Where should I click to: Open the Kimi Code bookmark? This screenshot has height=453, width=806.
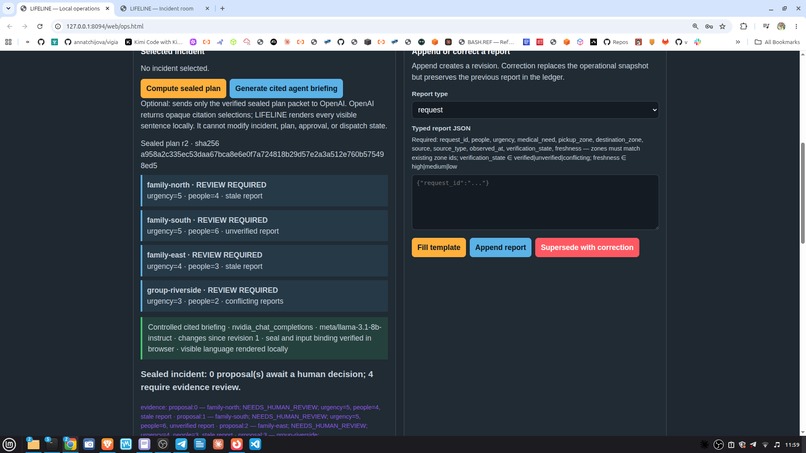(x=154, y=42)
